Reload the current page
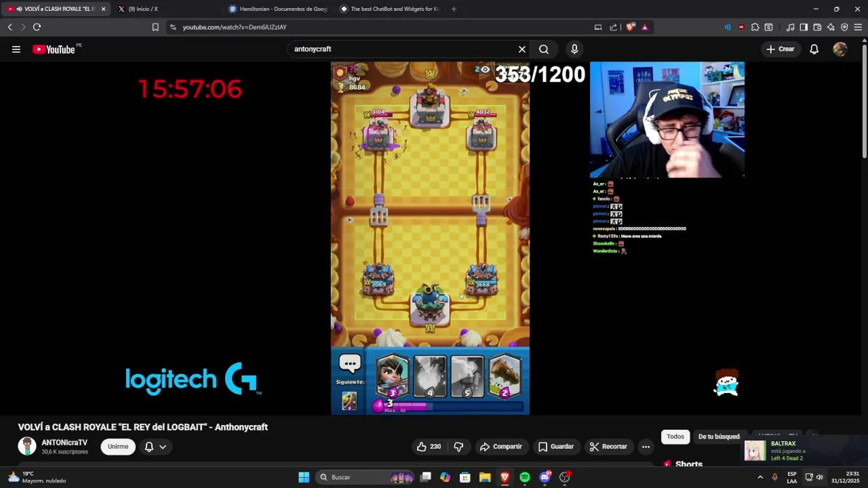The image size is (868, 488). [x=37, y=27]
